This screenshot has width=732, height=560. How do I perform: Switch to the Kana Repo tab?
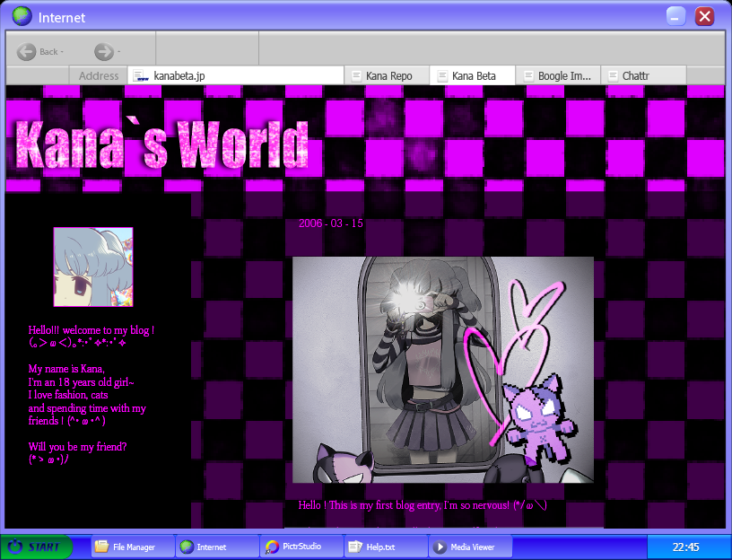(387, 75)
